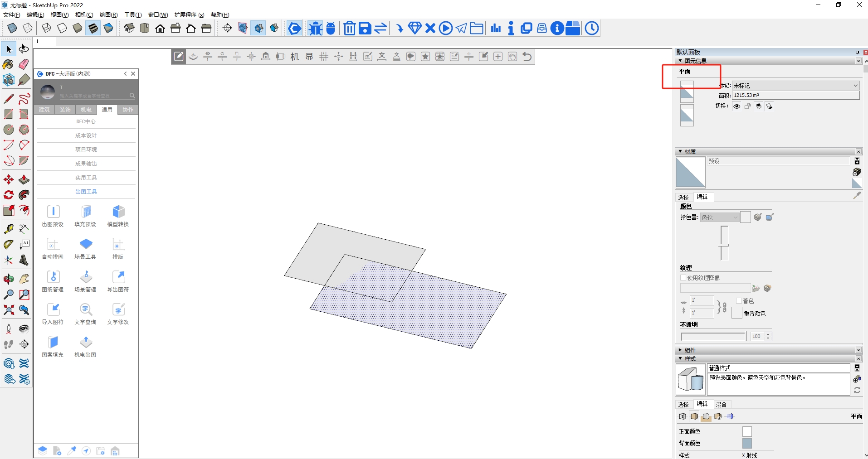Expand the 组件 panel section
The width and height of the screenshot is (868, 459).
click(x=680, y=350)
